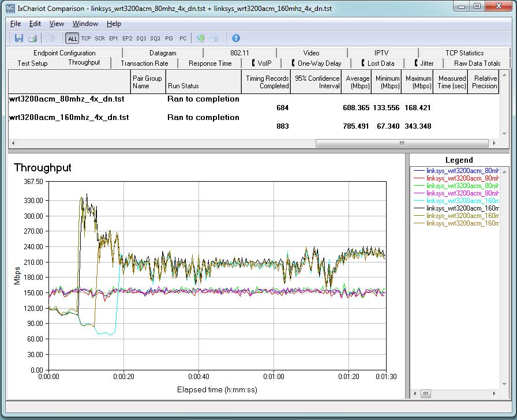Toggle the ALL filter button

(x=72, y=39)
